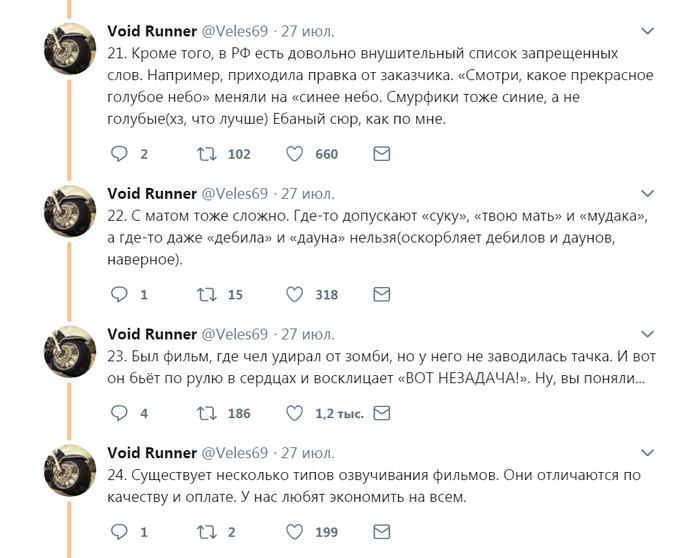The width and height of the screenshot is (700, 558).
Task: Open @Veles69 handle on tweet 23
Action: (x=235, y=334)
